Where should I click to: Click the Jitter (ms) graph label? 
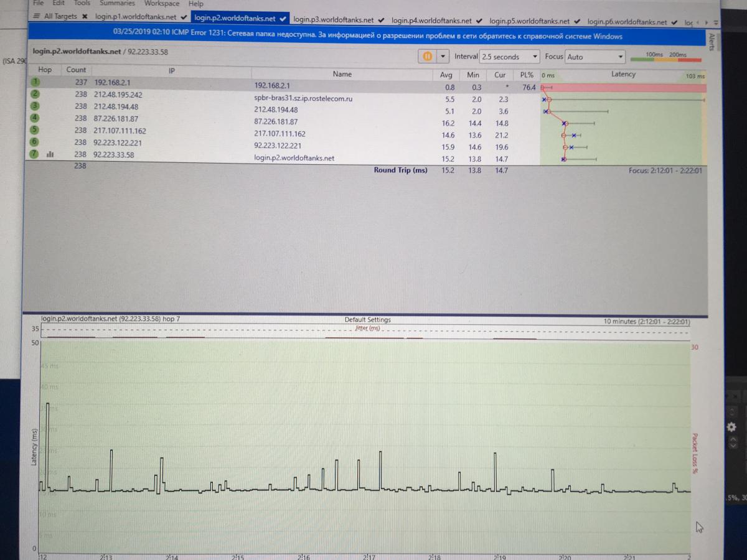(367, 328)
